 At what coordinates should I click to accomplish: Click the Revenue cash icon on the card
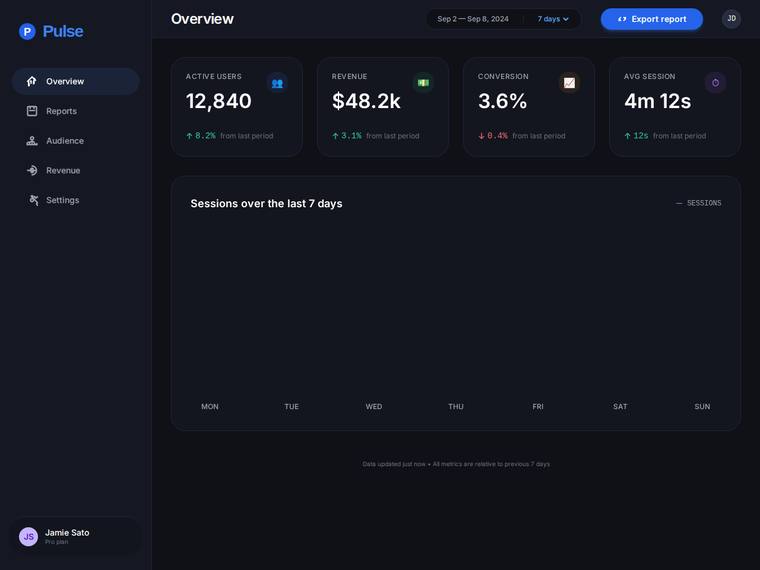pos(423,83)
